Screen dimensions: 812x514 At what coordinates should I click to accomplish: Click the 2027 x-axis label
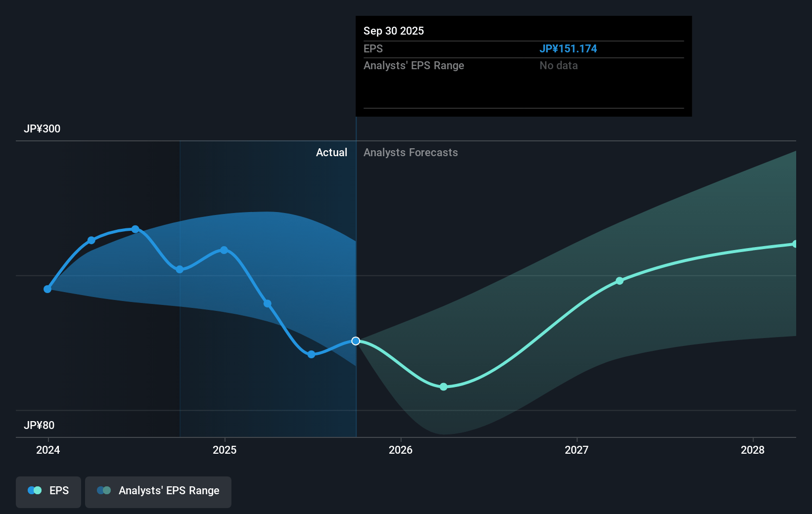point(577,450)
